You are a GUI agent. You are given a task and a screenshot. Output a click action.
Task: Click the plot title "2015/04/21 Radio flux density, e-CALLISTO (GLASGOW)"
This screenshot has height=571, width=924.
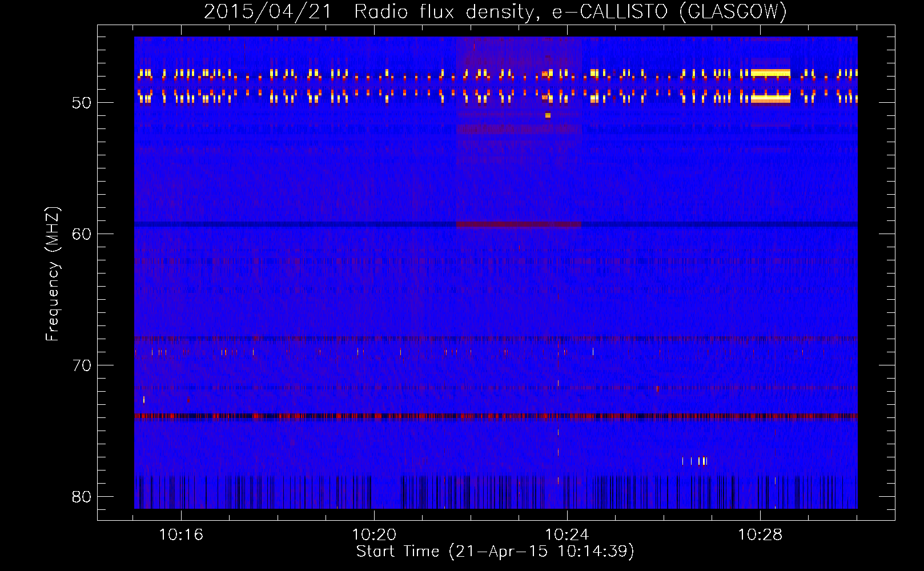point(495,11)
